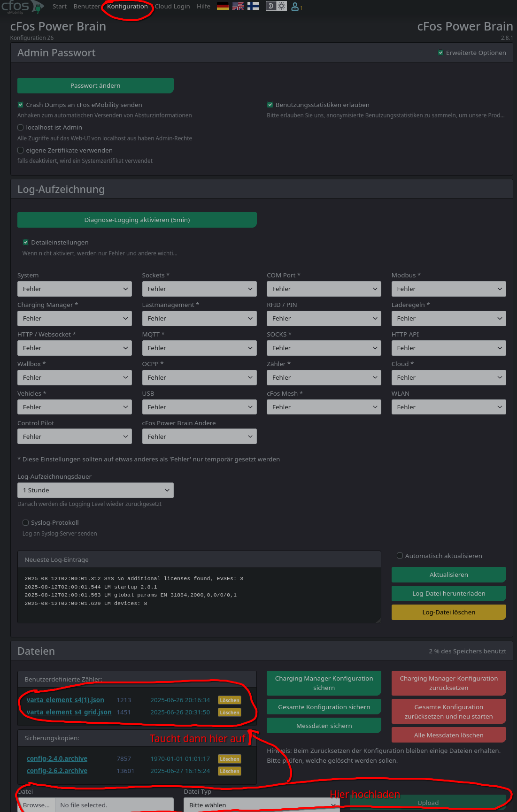517x812 pixels.
Task: Select the Finnish flag language icon
Action: tap(253, 6)
